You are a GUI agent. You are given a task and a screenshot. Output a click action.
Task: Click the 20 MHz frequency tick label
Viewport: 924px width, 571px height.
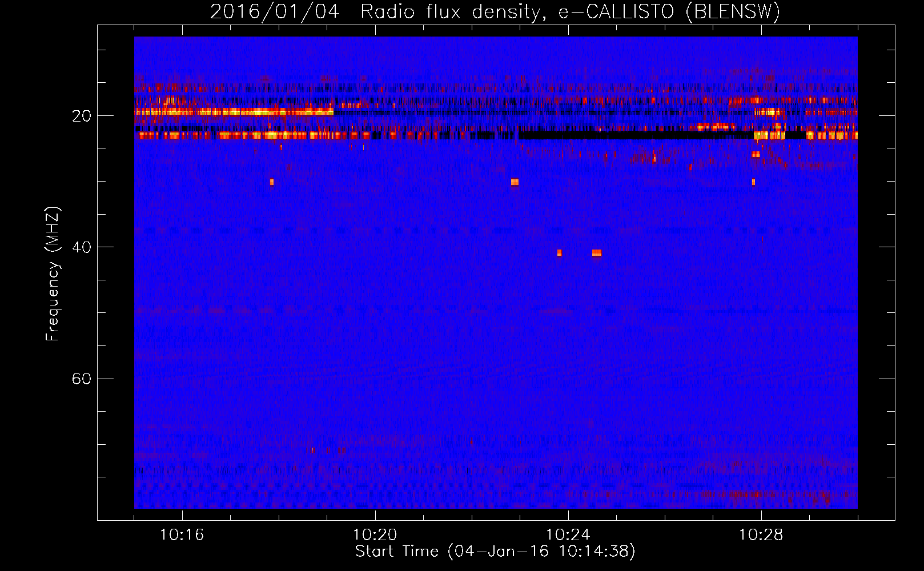point(82,116)
